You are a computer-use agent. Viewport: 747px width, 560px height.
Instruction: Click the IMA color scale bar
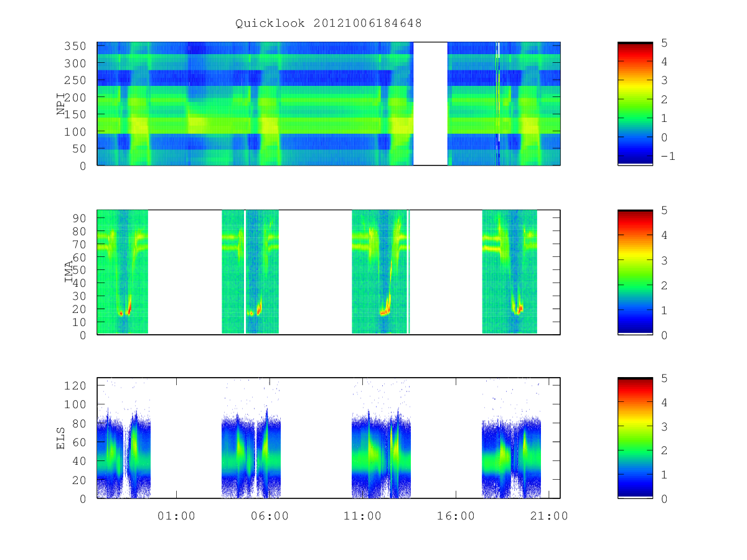pyautogui.click(x=635, y=273)
